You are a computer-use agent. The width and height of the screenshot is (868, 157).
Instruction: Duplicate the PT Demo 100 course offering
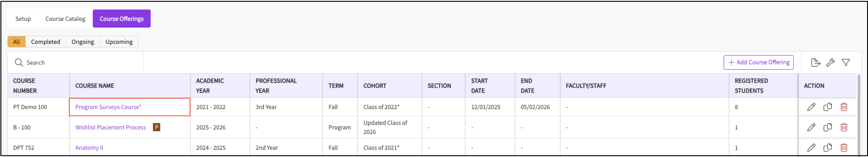coord(827,107)
